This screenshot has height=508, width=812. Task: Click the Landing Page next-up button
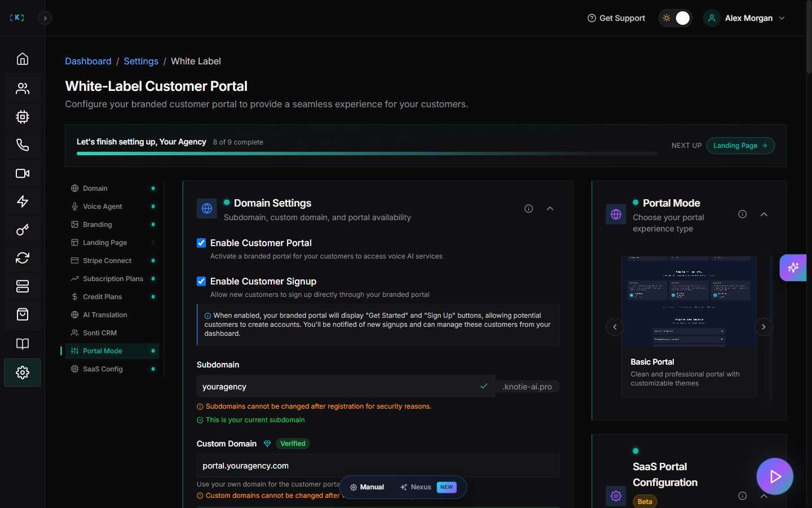point(740,146)
